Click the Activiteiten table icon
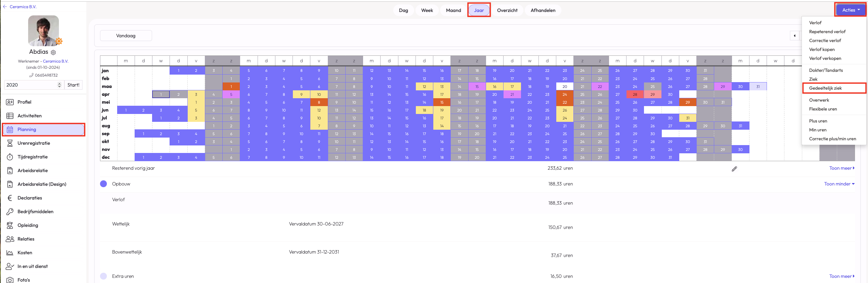The height and width of the screenshot is (283, 868). 10,116
